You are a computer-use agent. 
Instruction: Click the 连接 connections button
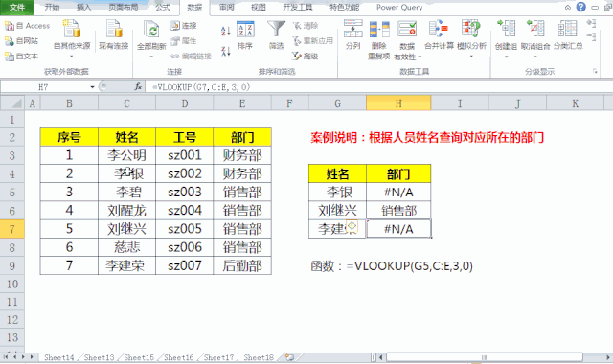click(x=183, y=26)
